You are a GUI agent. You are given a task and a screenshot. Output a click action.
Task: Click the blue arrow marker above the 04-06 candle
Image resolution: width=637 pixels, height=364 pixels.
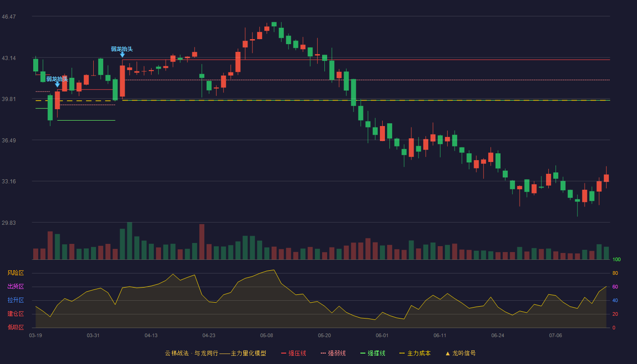[122, 55]
